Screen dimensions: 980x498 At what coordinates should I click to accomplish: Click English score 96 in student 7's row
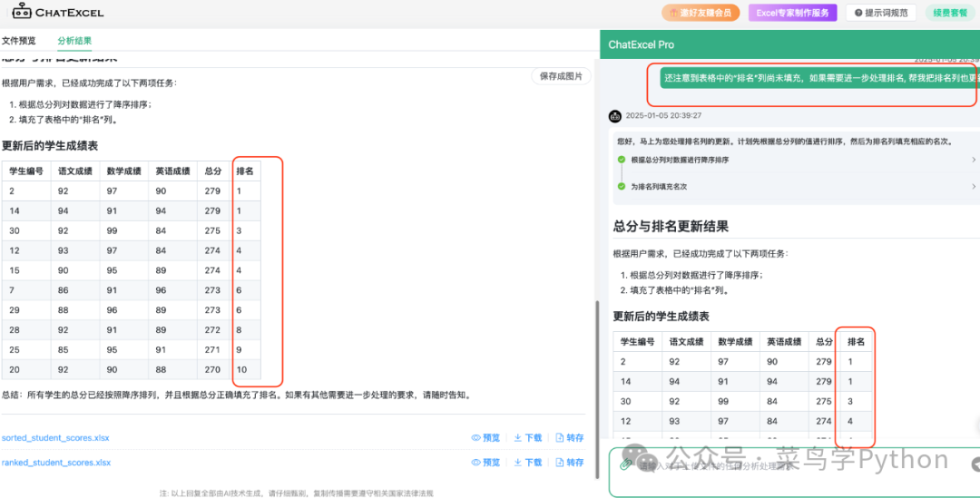click(162, 290)
